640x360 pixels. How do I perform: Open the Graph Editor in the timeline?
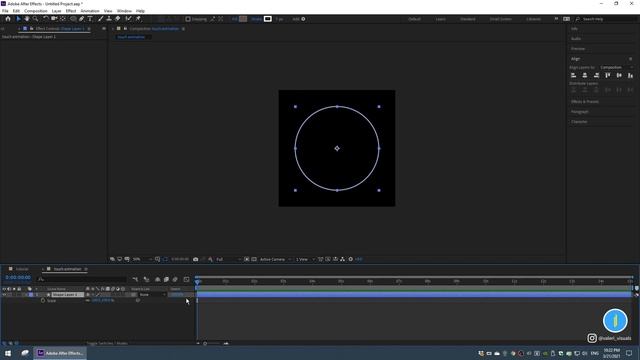[x=187, y=279]
